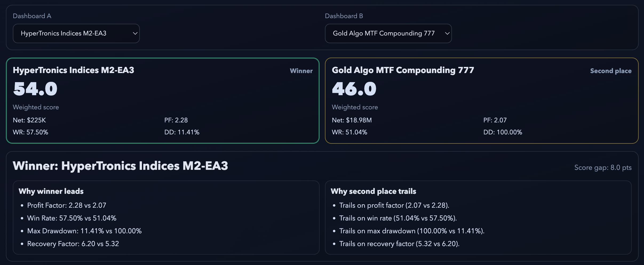The width and height of the screenshot is (644, 265).
Task: Click the 46.0 weighted score value
Action: tap(354, 89)
